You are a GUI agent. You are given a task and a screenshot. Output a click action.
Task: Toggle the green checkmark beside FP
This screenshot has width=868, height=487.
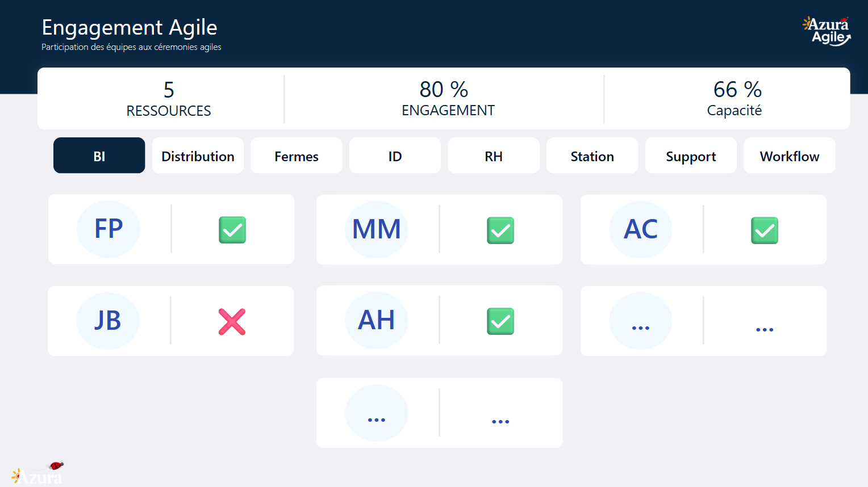point(232,230)
